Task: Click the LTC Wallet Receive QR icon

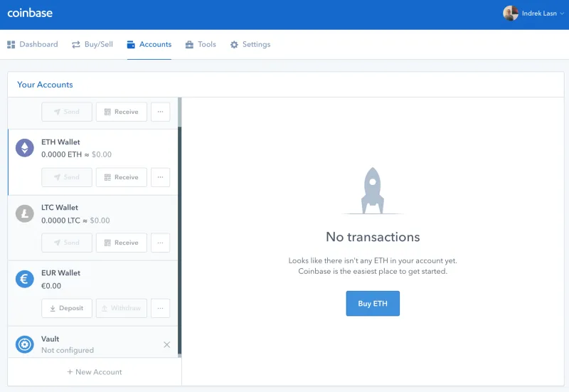Action: pyautogui.click(x=107, y=243)
